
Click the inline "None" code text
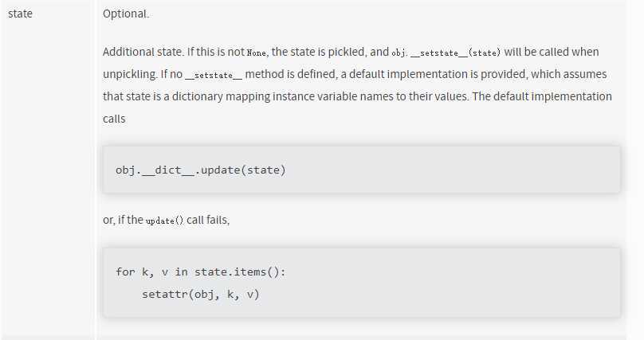(x=257, y=53)
